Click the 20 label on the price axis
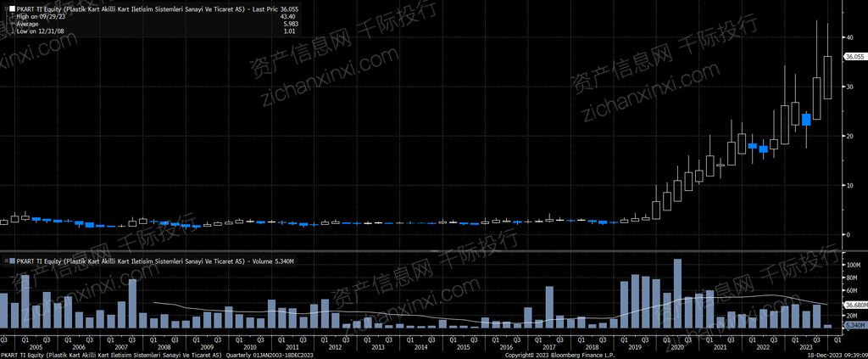Screen dimensions: 868x359 (x=849, y=136)
